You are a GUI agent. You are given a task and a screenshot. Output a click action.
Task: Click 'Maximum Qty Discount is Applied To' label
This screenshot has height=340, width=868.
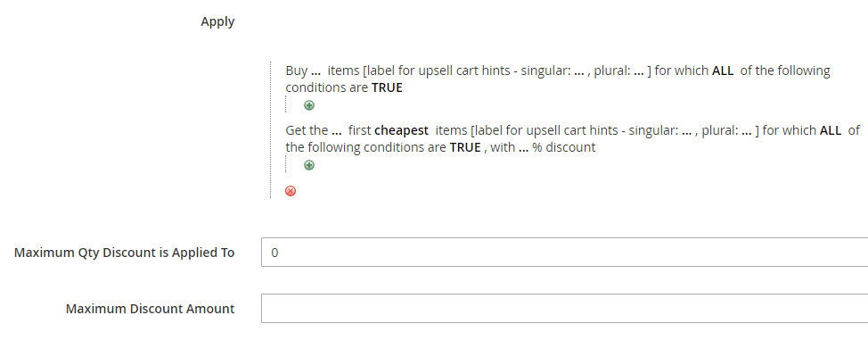[x=125, y=253]
